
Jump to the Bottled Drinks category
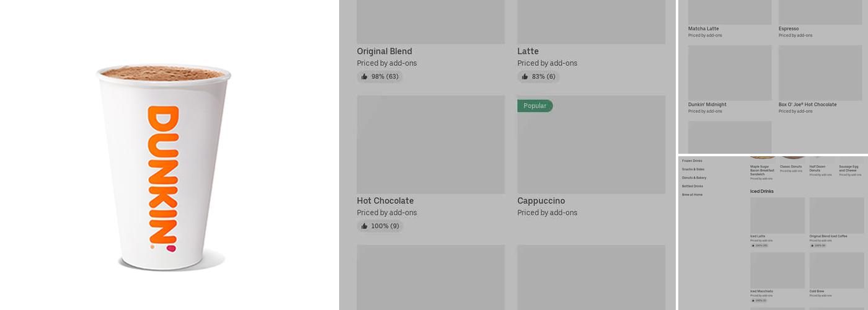tap(693, 187)
